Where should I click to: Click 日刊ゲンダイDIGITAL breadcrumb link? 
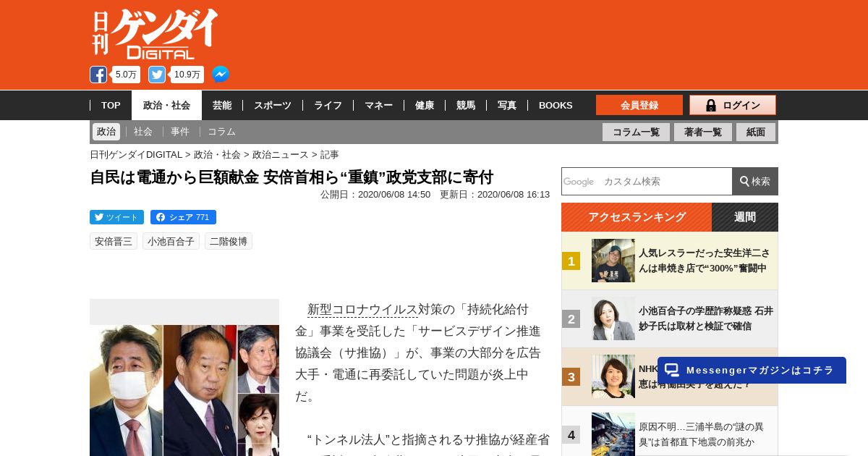point(136,155)
